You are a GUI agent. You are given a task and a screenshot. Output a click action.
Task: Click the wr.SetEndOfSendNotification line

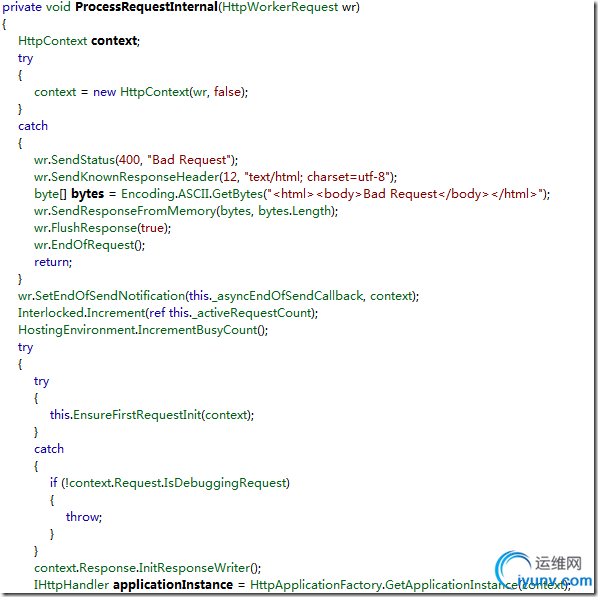[219, 296]
